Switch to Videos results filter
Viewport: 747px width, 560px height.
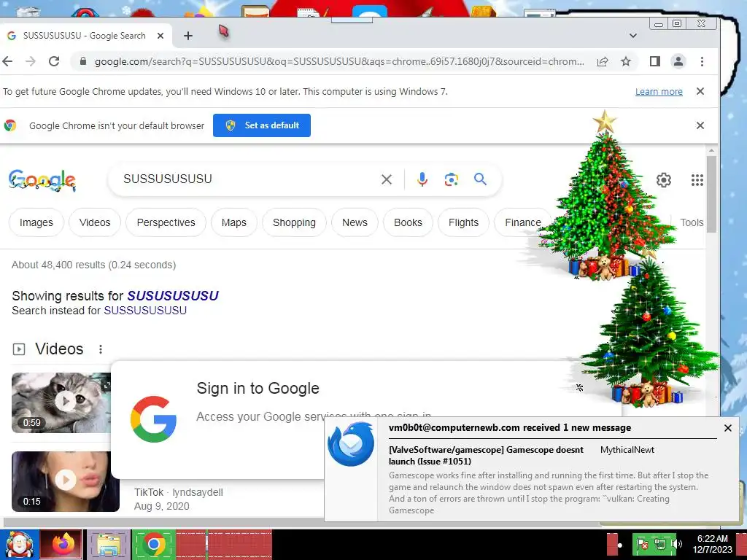(x=95, y=222)
